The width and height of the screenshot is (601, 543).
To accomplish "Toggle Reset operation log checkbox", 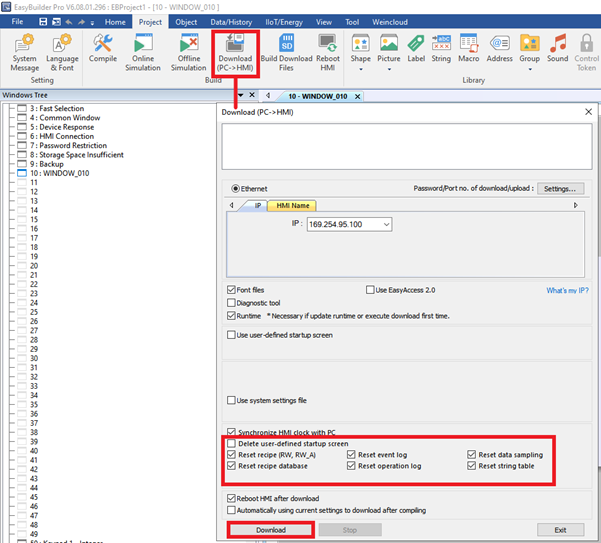I will coord(351,466).
